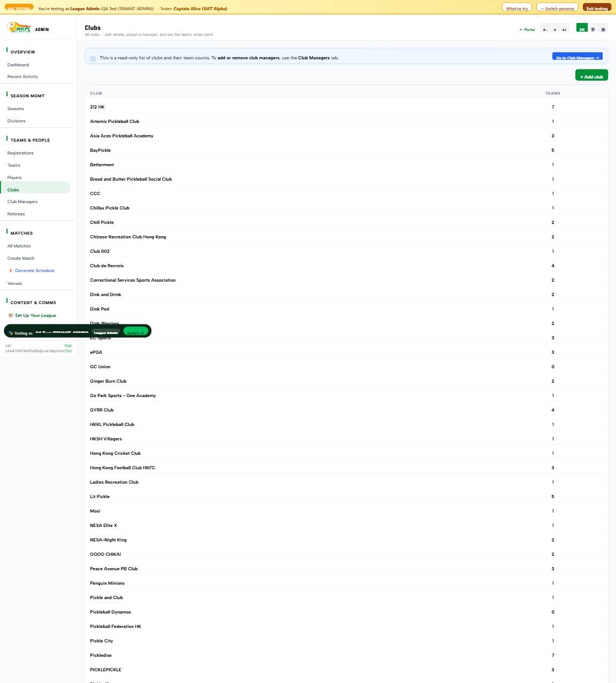Select the EN language option

pyautogui.click(x=582, y=28)
